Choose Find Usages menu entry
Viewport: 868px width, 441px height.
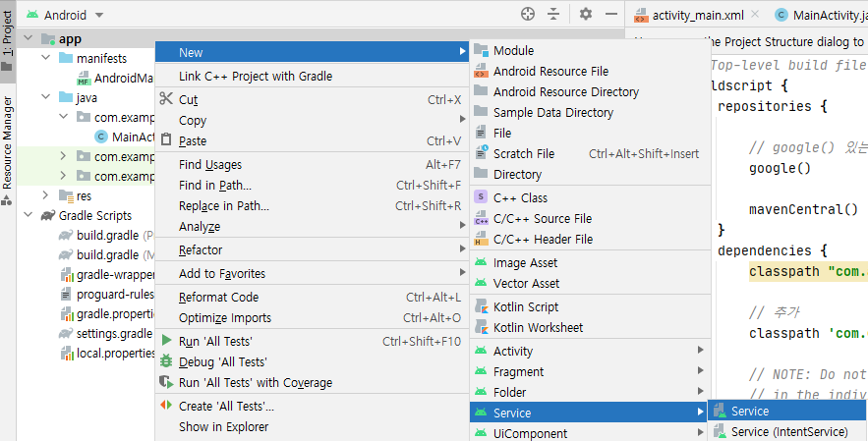[313, 164]
